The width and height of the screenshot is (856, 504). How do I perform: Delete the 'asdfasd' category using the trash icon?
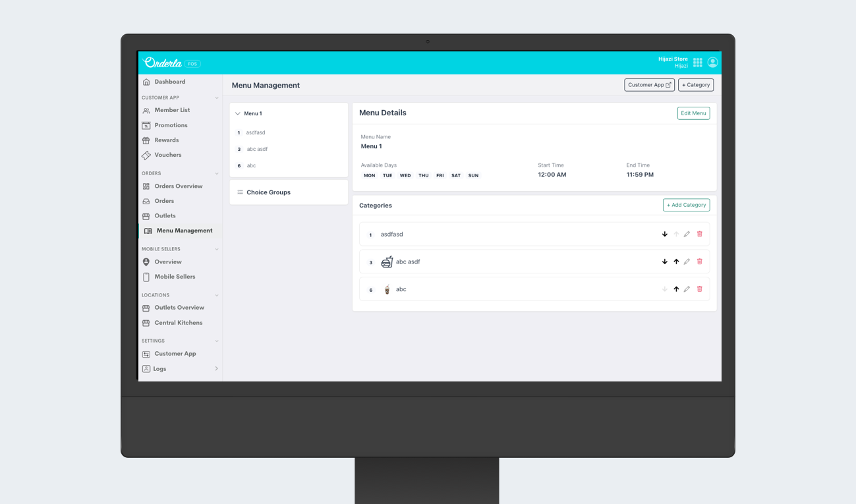[699, 234]
